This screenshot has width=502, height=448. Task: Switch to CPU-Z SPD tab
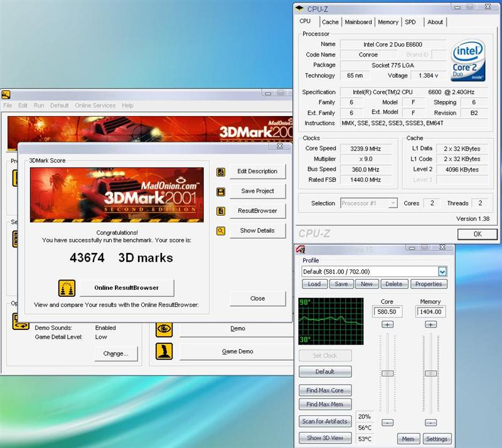tap(410, 22)
